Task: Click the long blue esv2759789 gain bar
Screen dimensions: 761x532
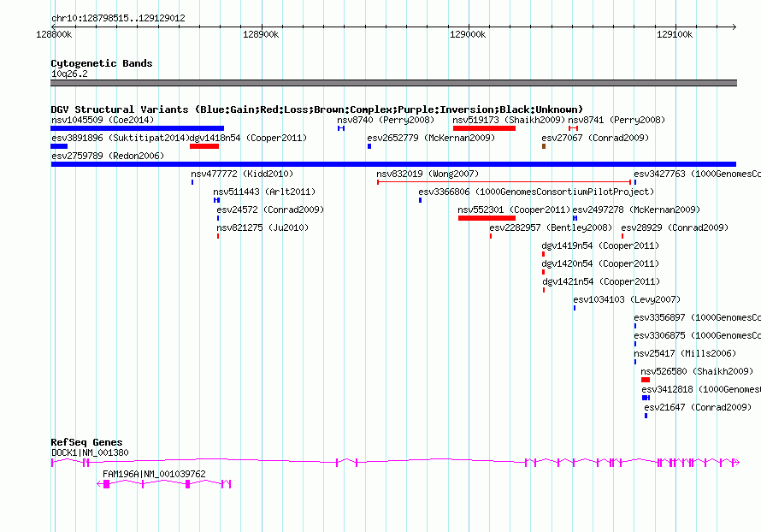Action: pyautogui.click(x=393, y=164)
